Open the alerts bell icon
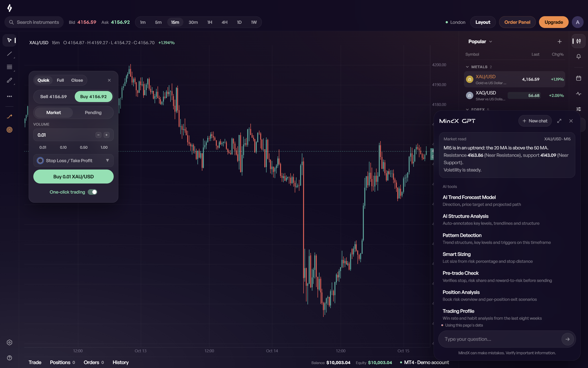 [578, 56]
